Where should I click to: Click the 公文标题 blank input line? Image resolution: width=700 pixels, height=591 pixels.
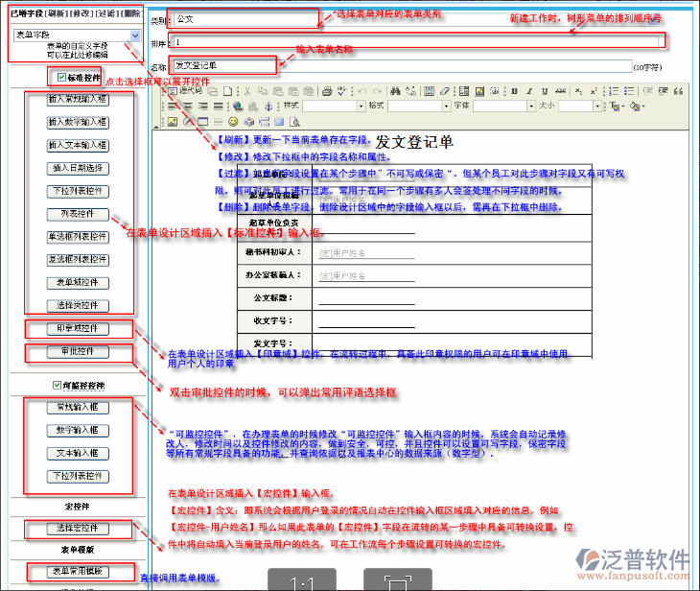367,299
